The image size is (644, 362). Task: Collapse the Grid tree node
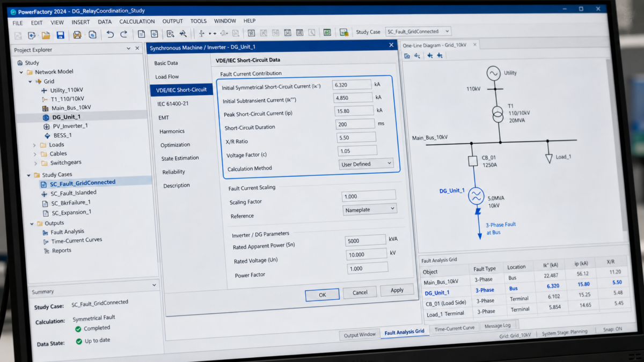coord(30,82)
